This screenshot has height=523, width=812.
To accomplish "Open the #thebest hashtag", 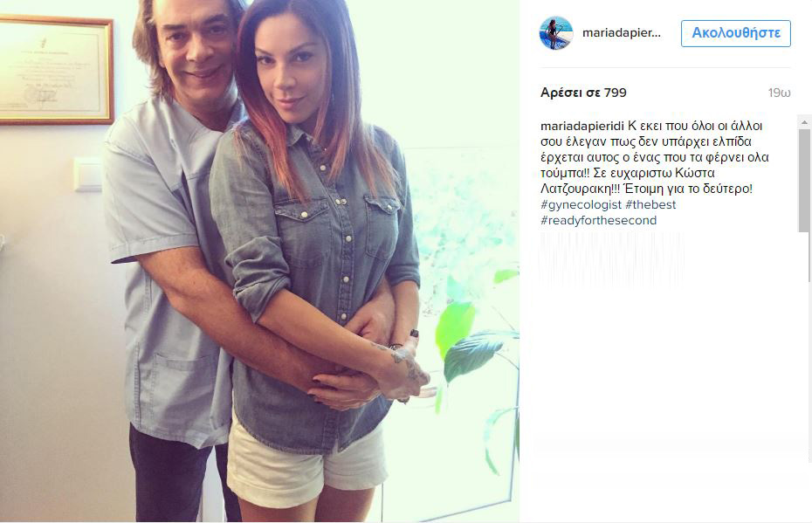I will (650, 204).
